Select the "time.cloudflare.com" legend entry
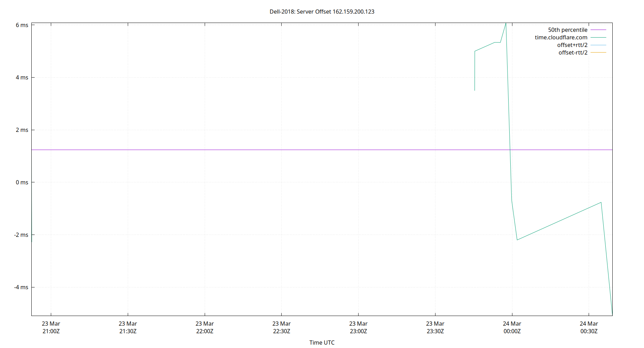 (561, 37)
